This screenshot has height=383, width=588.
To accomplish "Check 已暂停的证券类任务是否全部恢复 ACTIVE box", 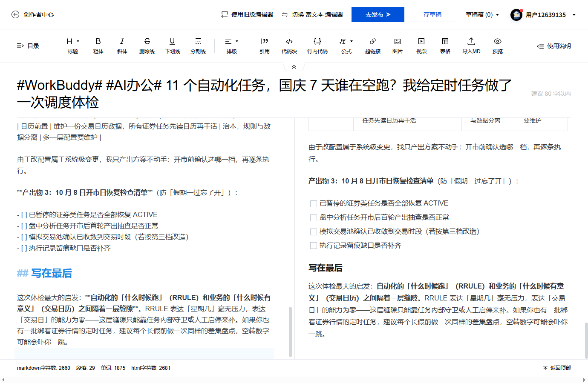I will pyautogui.click(x=314, y=204).
